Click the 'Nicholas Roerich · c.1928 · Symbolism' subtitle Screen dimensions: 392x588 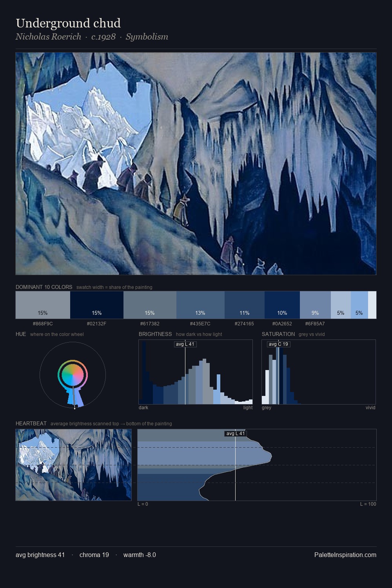(92, 37)
